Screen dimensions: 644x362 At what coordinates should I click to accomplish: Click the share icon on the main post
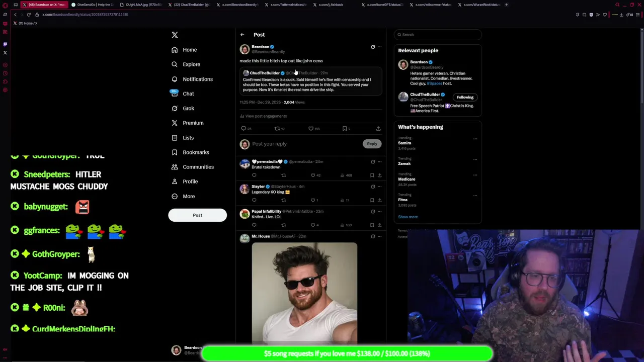pyautogui.click(x=378, y=129)
